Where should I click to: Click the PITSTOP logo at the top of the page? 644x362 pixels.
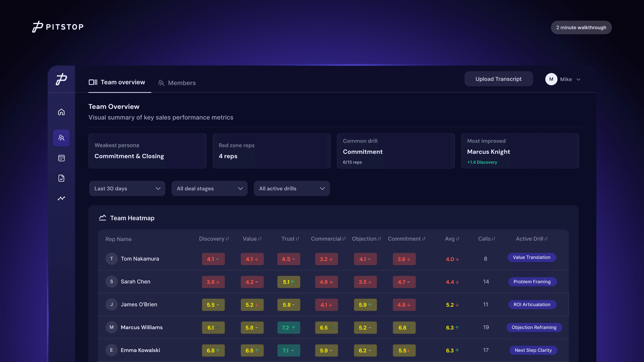tap(58, 27)
